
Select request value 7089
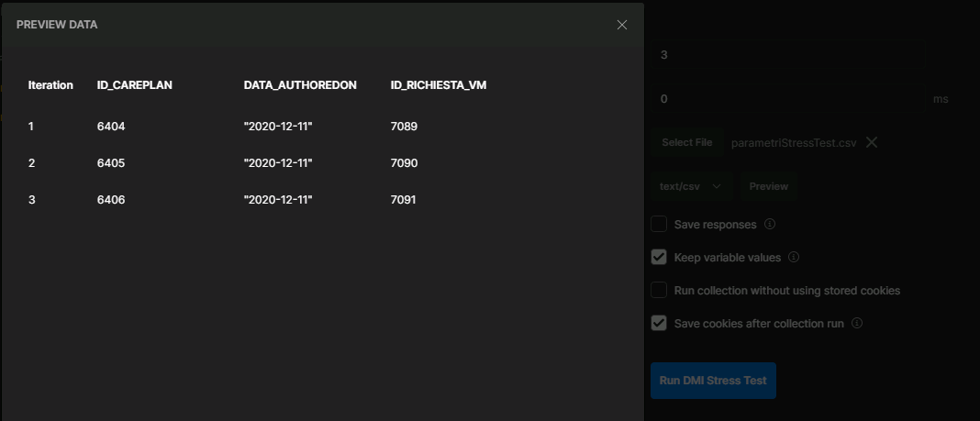[x=404, y=127]
